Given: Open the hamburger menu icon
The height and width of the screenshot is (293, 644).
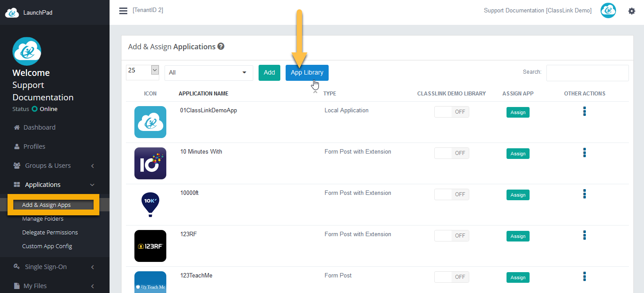Looking at the screenshot, I should (123, 11).
